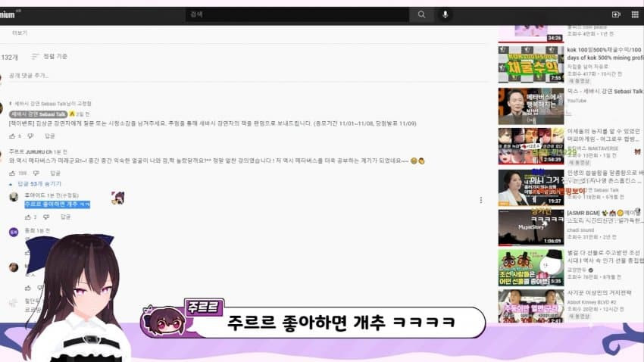Open the [ASMR BGM] 메이플 video title
Screen dimensions: 644x362
tap(605, 217)
